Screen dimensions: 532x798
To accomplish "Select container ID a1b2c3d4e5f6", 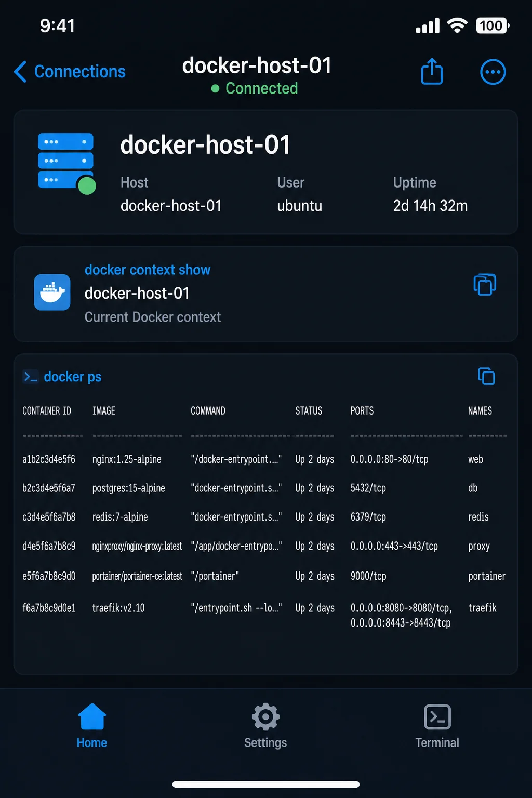I will [49, 459].
